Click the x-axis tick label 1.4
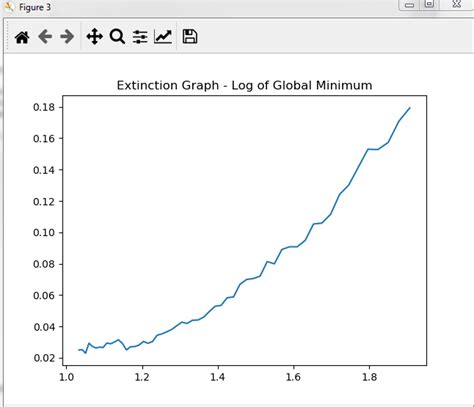This screenshot has width=474, height=407. point(218,377)
